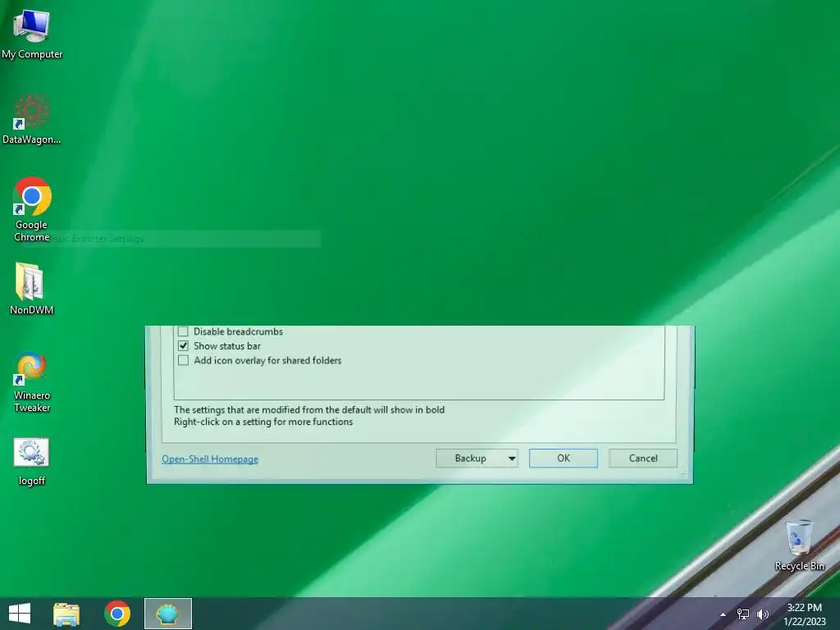Select the DataWagon desktop shortcut

pyautogui.click(x=32, y=119)
